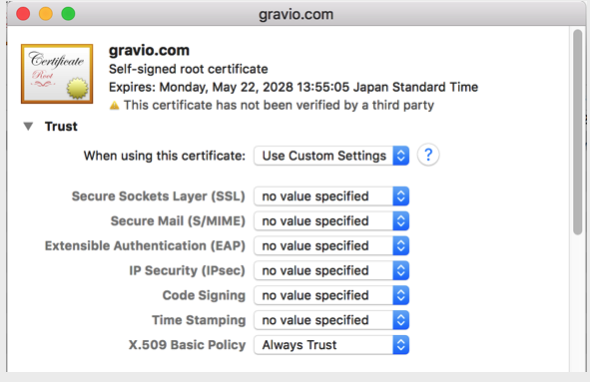Open the Code Signing trust dropdown
This screenshot has height=382, width=590.
point(331,295)
